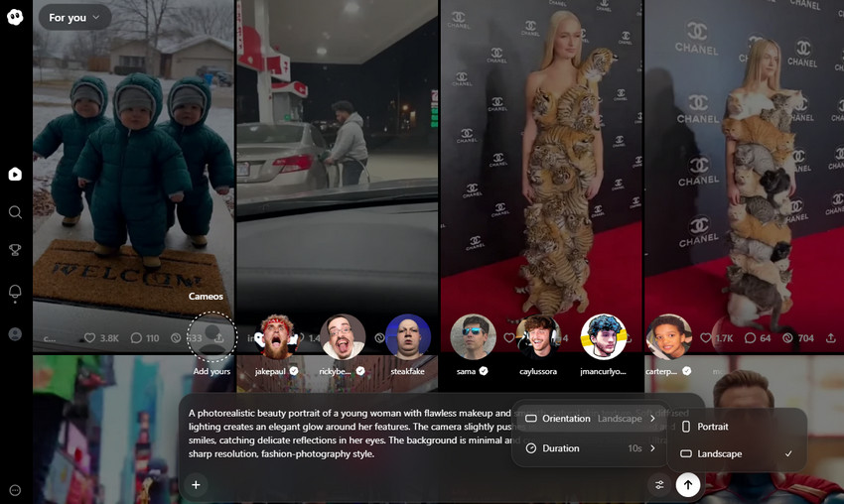Open the Orientation submenu row
This screenshot has width=844, height=504.
[590, 419]
